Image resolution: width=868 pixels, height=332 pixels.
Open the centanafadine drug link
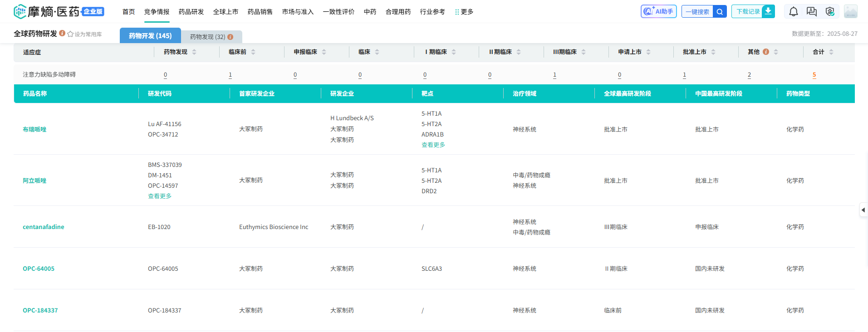click(x=44, y=227)
